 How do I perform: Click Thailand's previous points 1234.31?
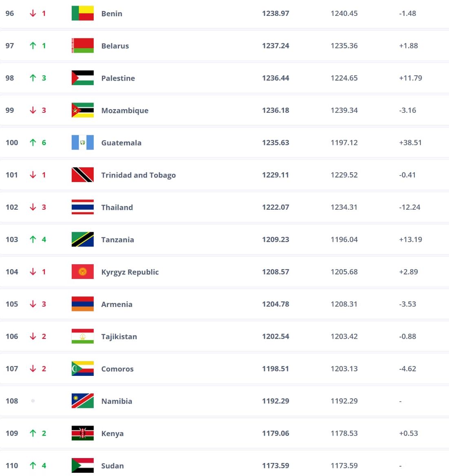(344, 207)
